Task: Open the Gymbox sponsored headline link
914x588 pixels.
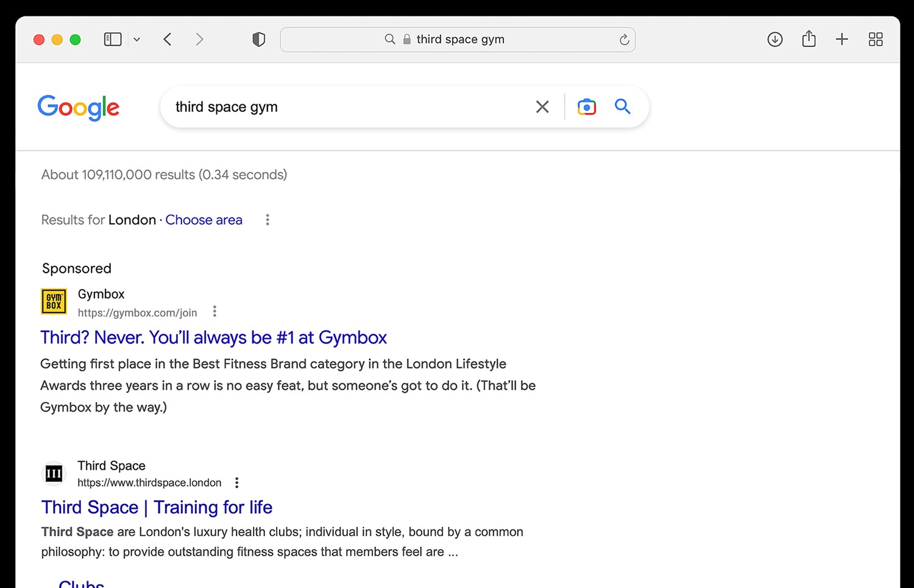Action: coord(214,338)
